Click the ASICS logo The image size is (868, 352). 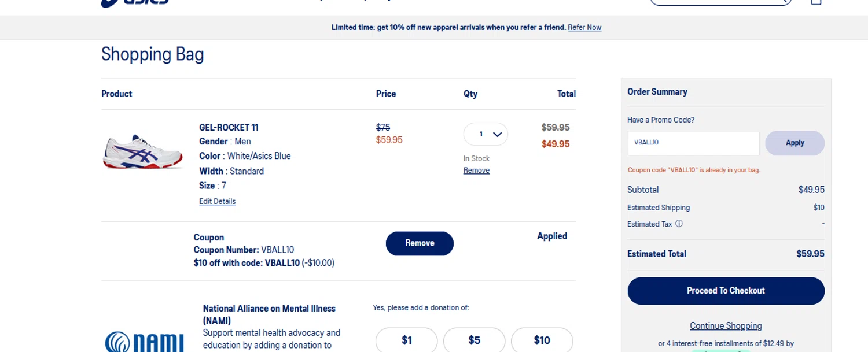pyautogui.click(x=135, y=2)
